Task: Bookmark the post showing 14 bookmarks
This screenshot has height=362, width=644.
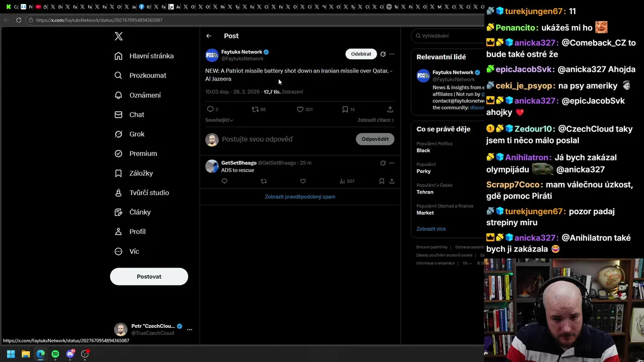Action: (345, 109)
